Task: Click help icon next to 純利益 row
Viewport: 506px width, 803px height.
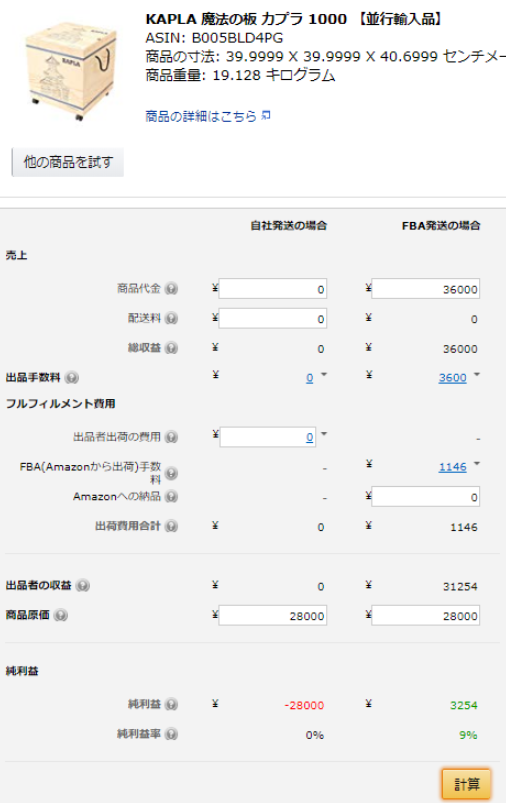Action: click(x=172, y=705)
